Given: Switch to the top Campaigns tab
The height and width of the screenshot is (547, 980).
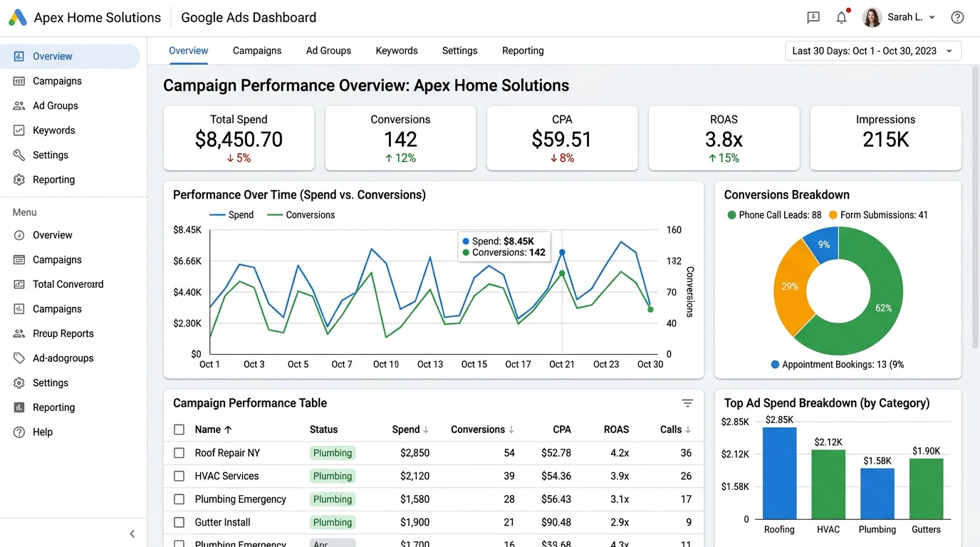Looking at the screenshot, I should pos(257,51).
